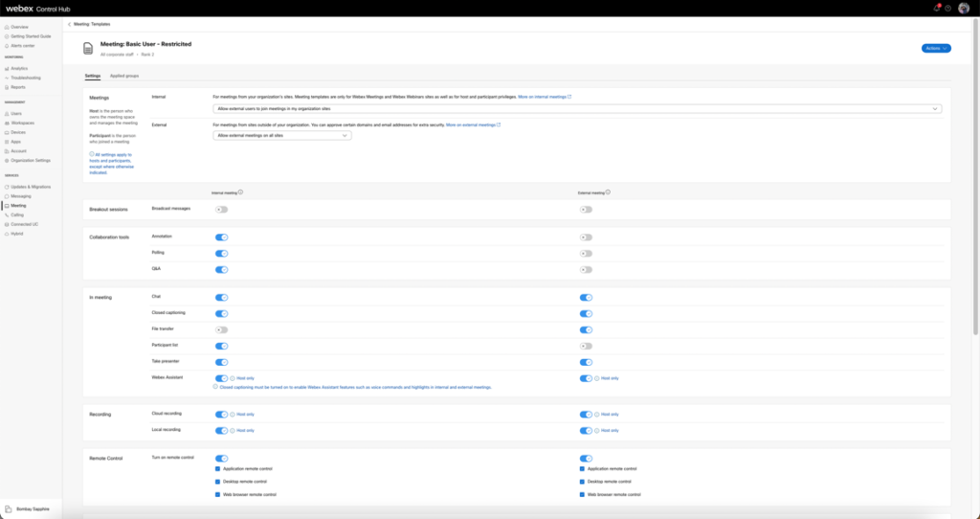Image resolution: width=980 pixels, height=519 pixels.
Task: Click the info icon beside Internal meeting
Action: pyautogui.click(x=240, y=192)
